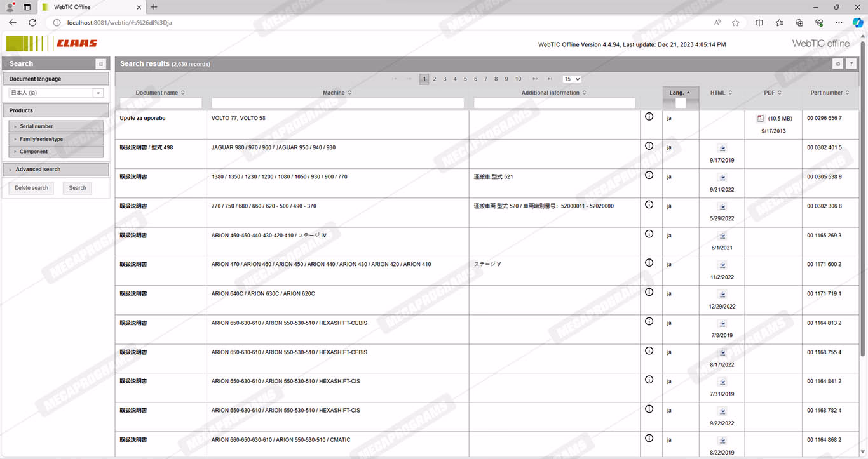Image resolution: width=868 pixels, height=459 pixels.
Task: Focus the Lang. filter field
Action: click(x=681, y=103)
